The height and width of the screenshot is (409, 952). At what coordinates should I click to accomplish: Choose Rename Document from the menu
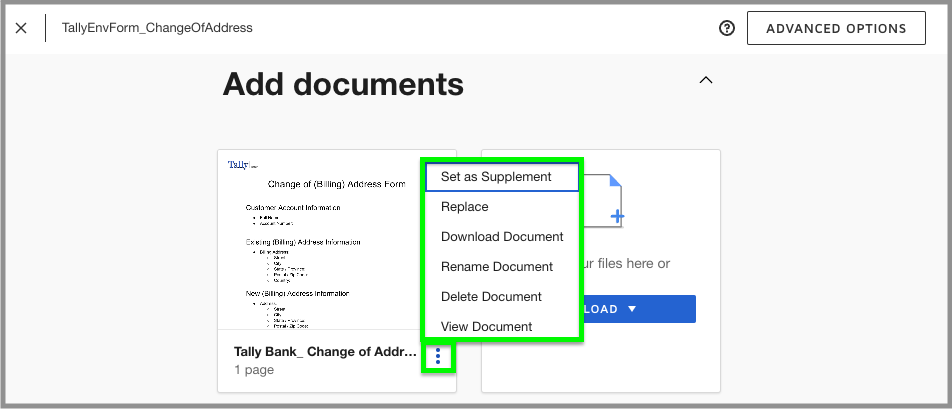point(497,267)
